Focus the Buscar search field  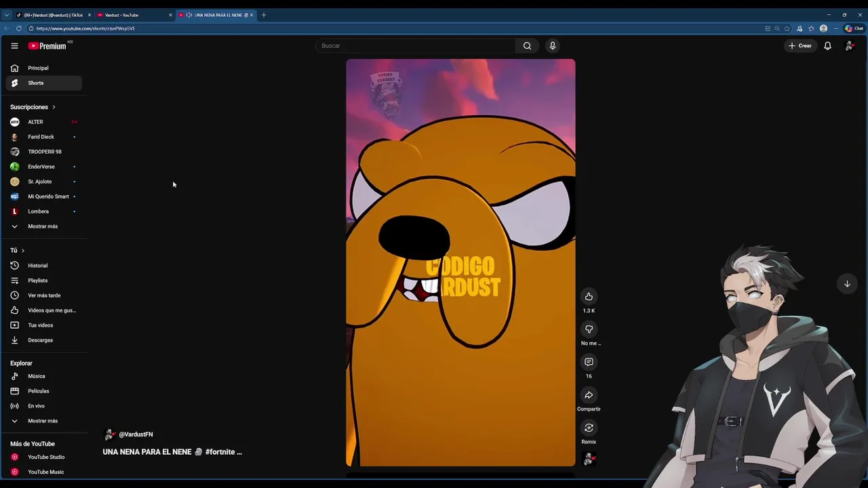pos(416,45)
